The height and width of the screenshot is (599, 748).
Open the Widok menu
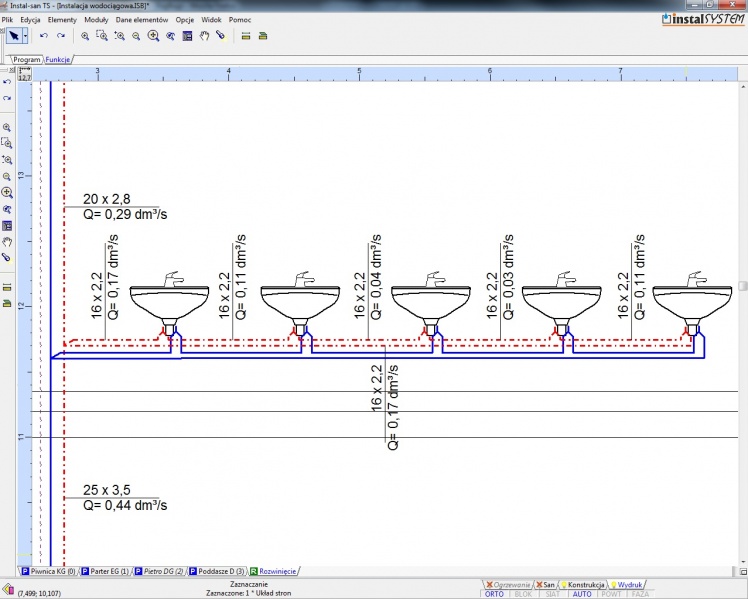[212, 19]
